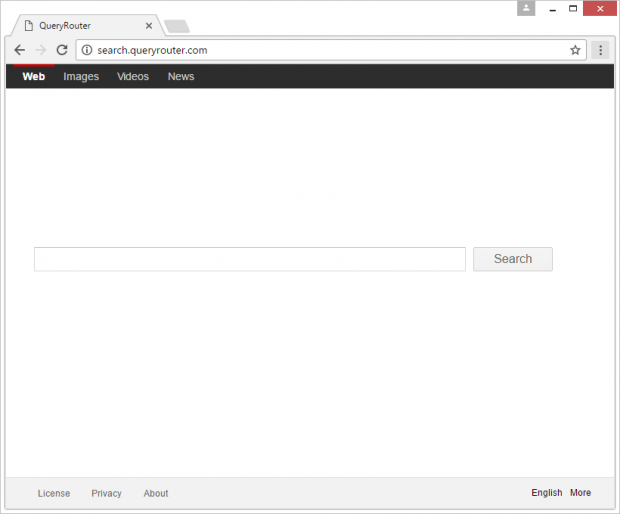Screen dimensions: 620x514
Task: Click the address bar URL search.queryrouter.com
Action: coord(152,50)
